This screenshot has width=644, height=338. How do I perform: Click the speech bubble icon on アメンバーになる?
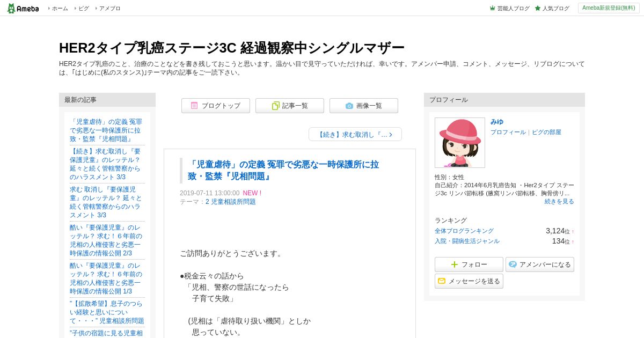[513, 264]
